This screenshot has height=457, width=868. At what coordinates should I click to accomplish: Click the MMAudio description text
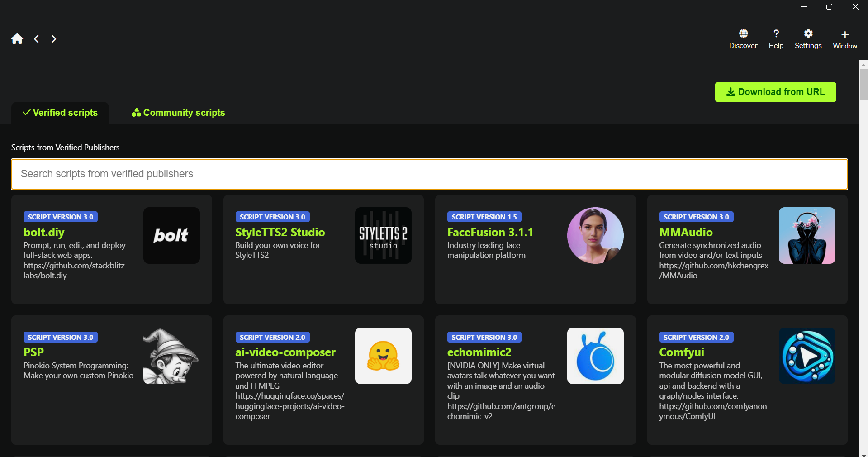[714, 260]
